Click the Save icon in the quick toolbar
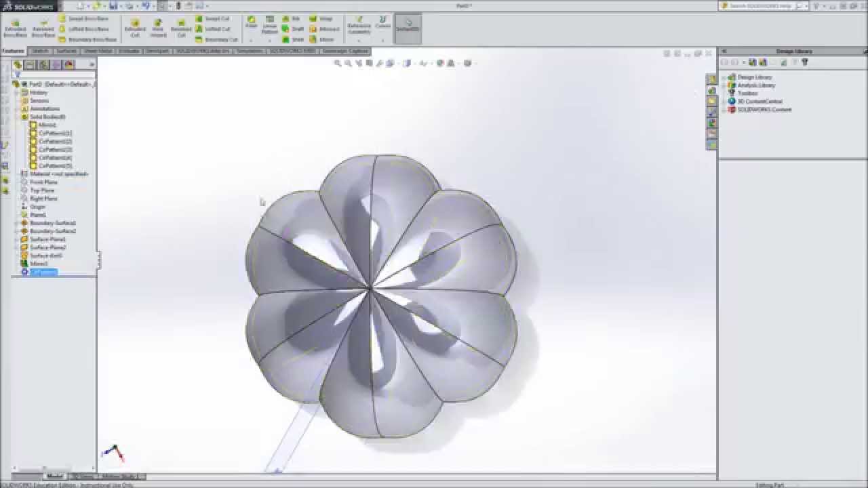The width and height of the screenshot is (868, 488). 113,5
